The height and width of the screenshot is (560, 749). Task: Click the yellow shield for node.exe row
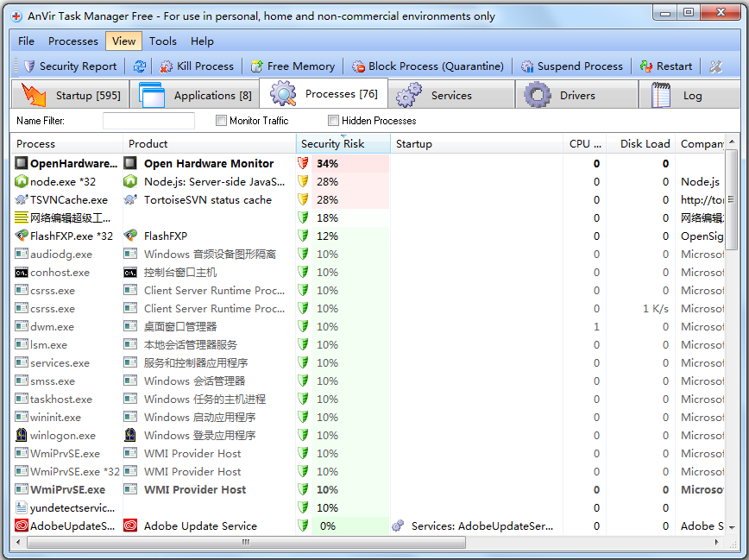[303, 181]
